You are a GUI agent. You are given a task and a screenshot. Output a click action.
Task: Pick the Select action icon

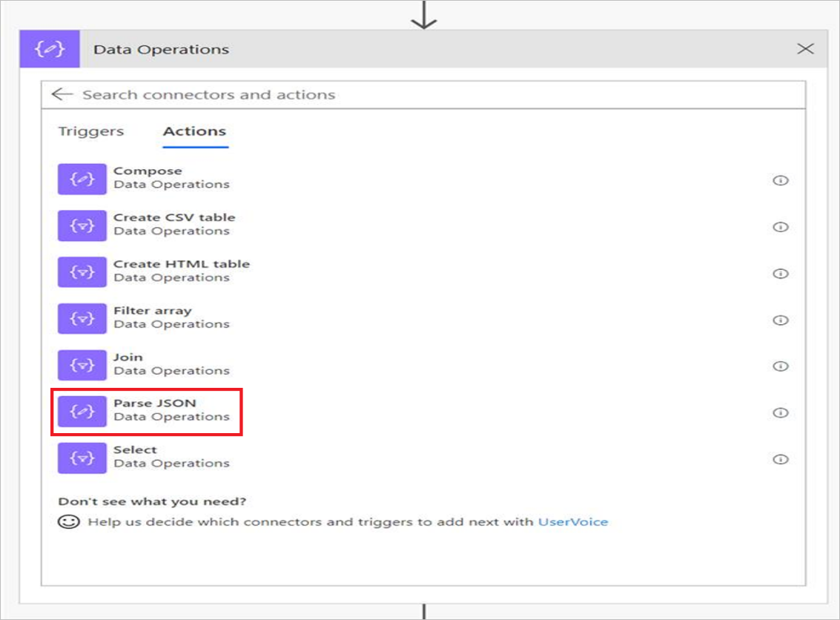tap(82, 458)
